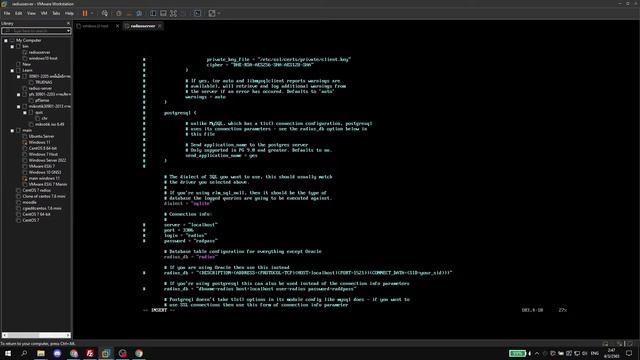The width and height of the screenshot is (640, 360).
Task: Open the Windows notification center
Action: 629,353
